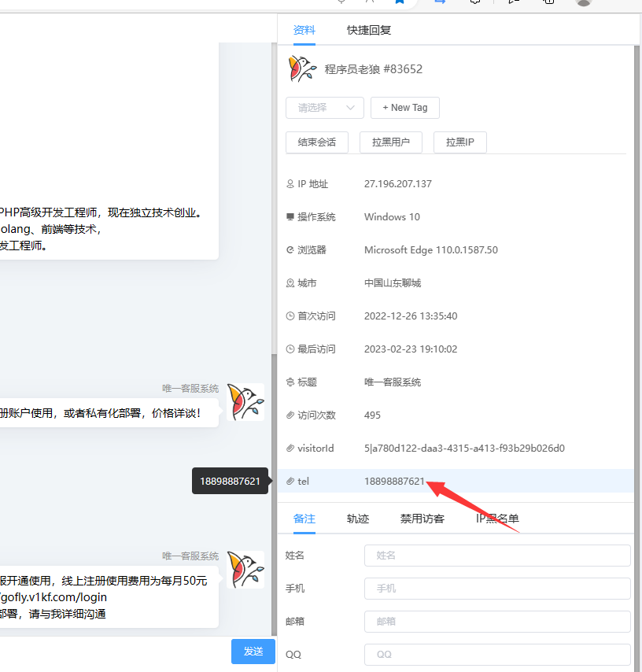Click the paperclip icon beside visitorId
This screenshot has height=672, width=642.
pyautogui.click(x=291, y=448)
